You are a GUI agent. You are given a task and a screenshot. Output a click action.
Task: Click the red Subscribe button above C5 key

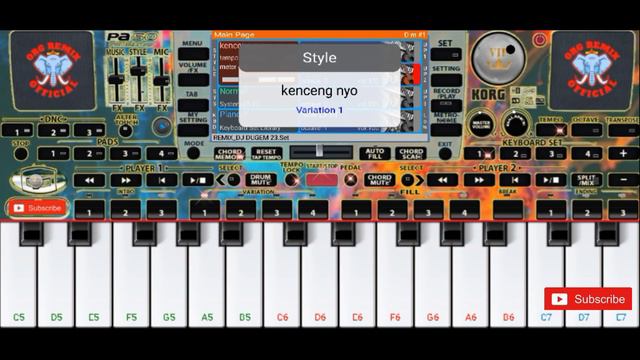(38, 208)
